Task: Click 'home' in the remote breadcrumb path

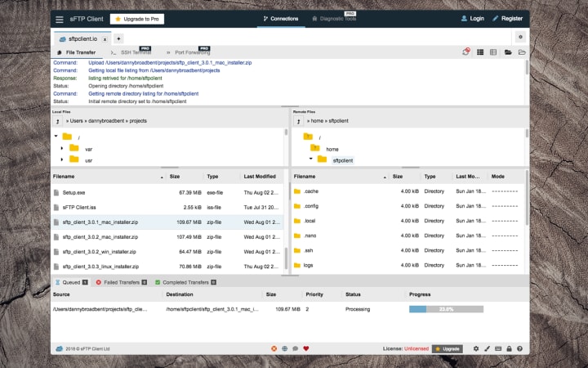Action: tap(317, 121)
